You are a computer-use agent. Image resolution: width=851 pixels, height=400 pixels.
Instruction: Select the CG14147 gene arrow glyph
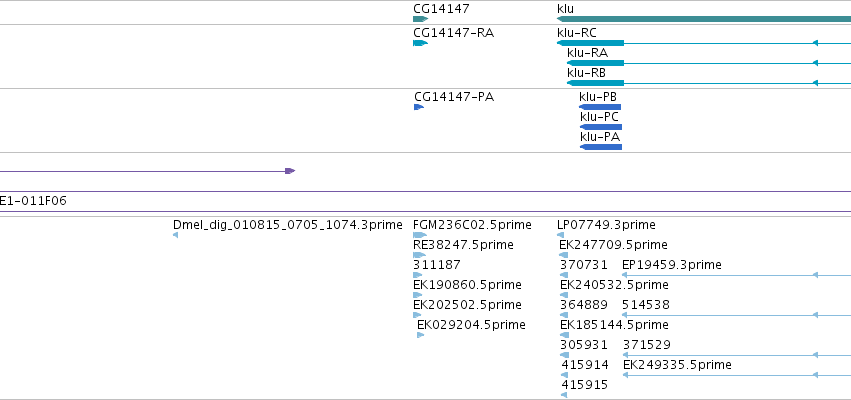coord(421,19)
